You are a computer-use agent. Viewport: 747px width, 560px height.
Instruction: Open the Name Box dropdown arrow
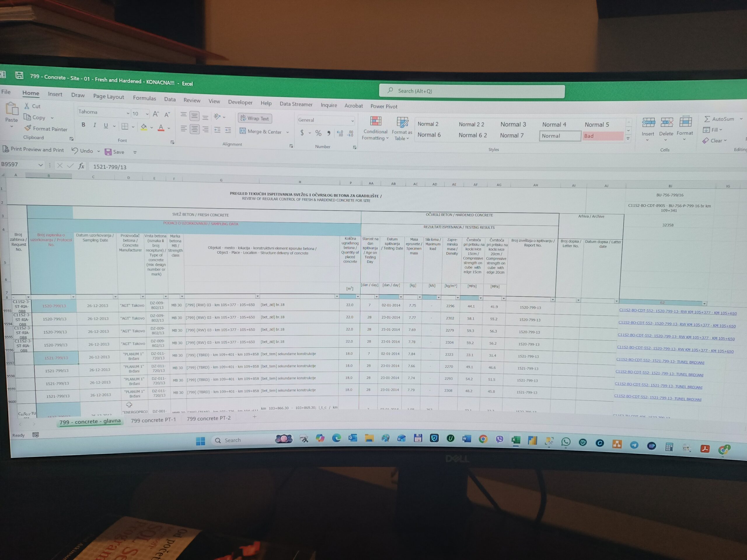click(x=41, y=165)
